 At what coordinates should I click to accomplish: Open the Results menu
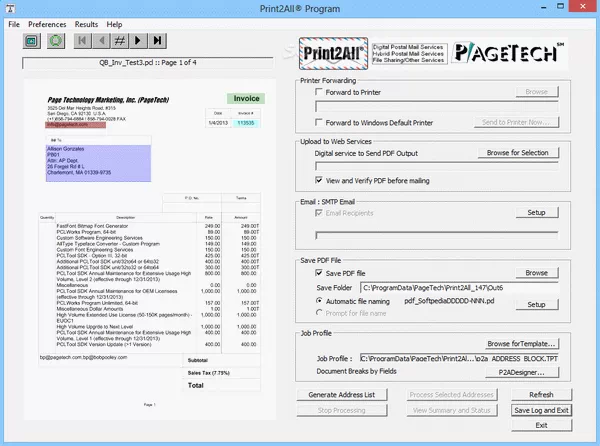pyautogui.click(x=86, y=24)
